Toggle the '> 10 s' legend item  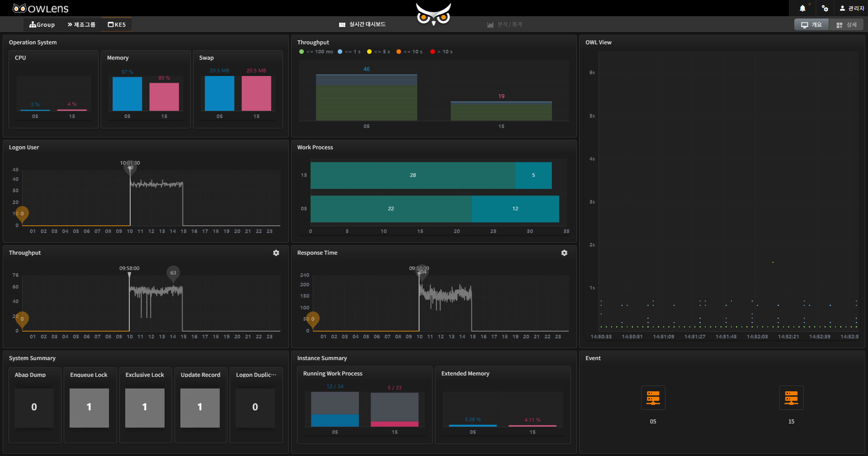pyautogui.click(x=441, y=52)
